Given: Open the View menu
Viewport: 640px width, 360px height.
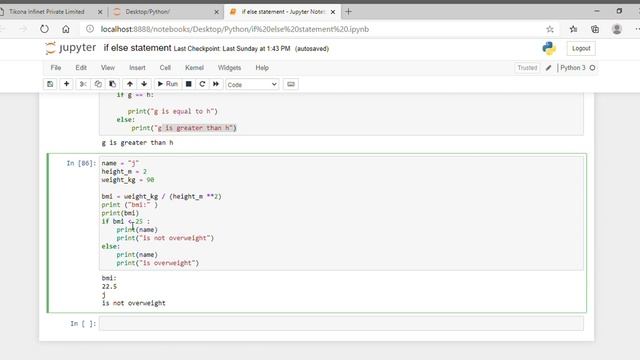Looking at the screenshot, I should [108, 68].
